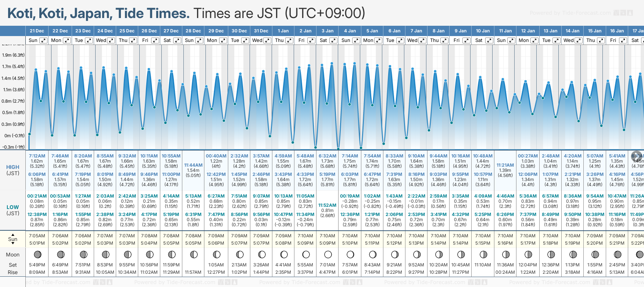
Task: Open the expanded view for Wednesday 31 Dec
Action: 267,40
